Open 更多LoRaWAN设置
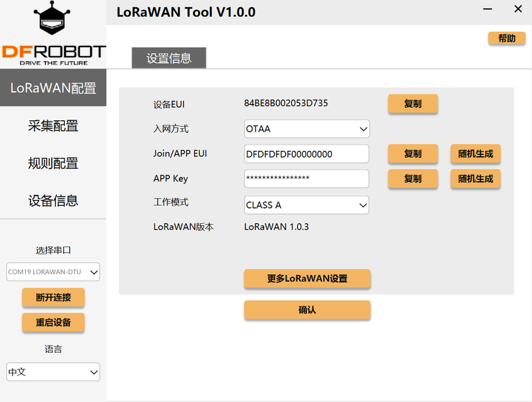The height and width of the screenshot is (402, 532). pos(307,279)
